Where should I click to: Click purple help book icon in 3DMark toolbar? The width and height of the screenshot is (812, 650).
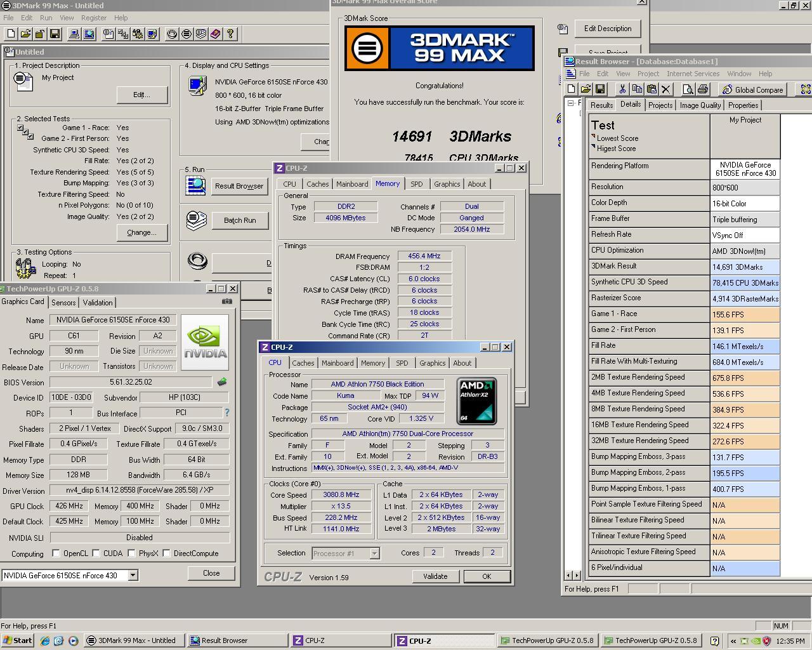tap(216, 34)
